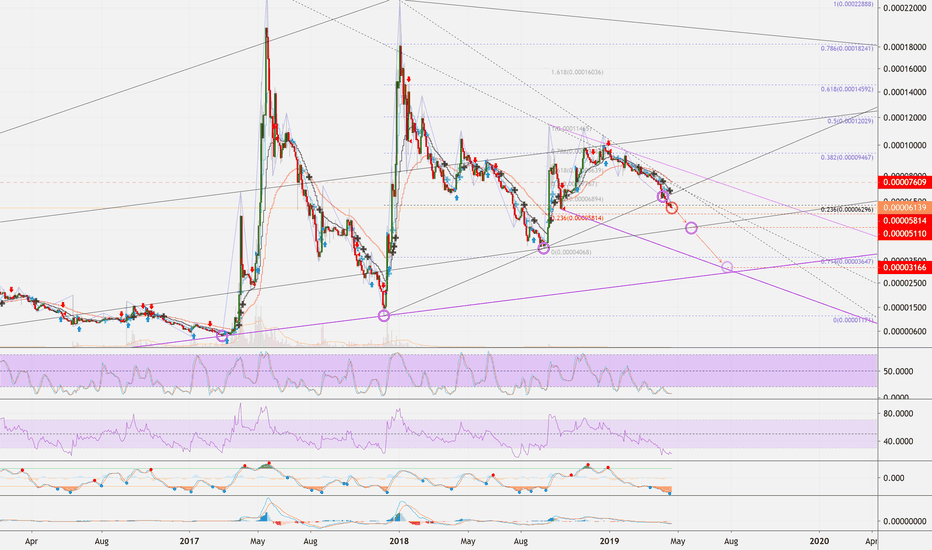Click the red 0.00003166 price axis label
Image resolution: width=932 pixels, height=550 pixels.
pyautogui.click(x=905, y=268)
